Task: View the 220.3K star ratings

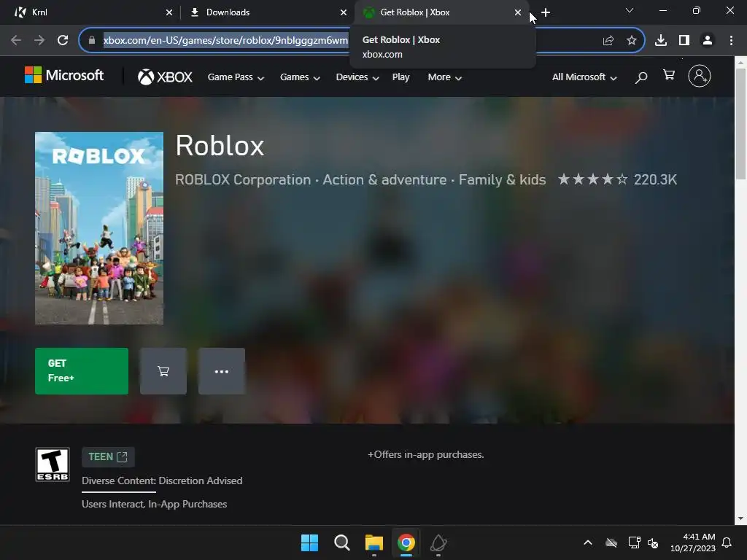Action: point(617,179)
